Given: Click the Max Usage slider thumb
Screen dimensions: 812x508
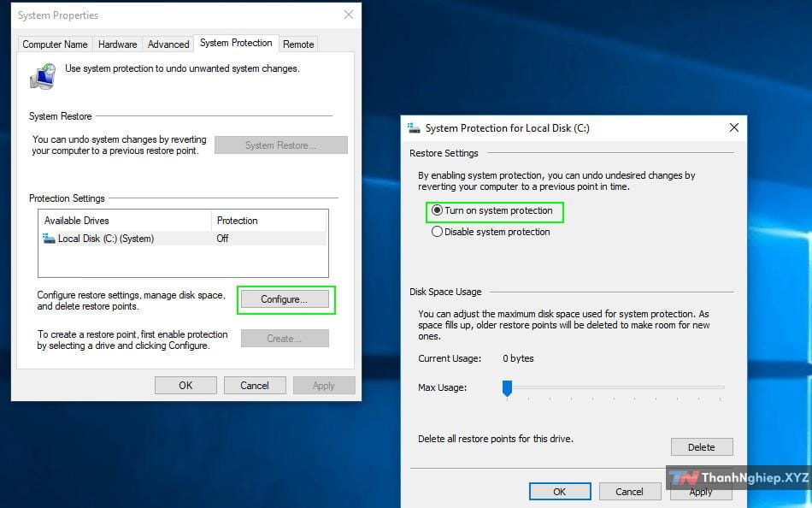Looking at the screenshot, I should (x=508, y=388).
